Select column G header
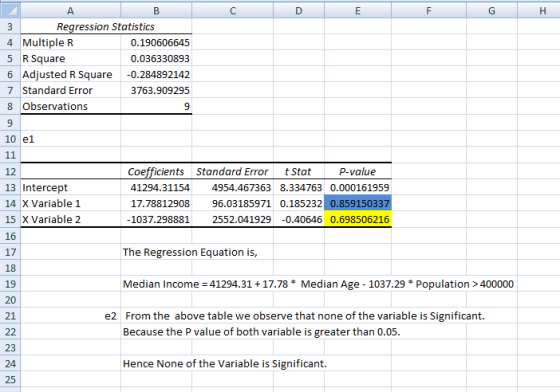 (492, 10)
